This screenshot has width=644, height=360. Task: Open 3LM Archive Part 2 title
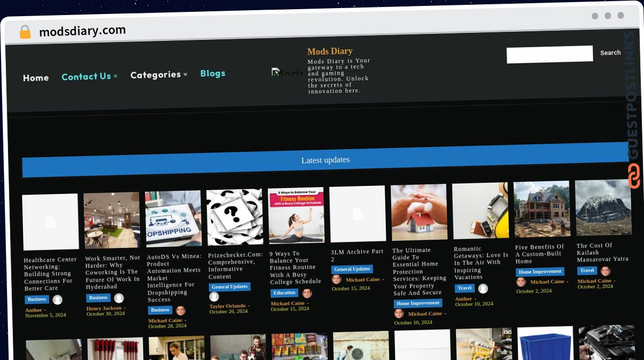click(357, 255)
